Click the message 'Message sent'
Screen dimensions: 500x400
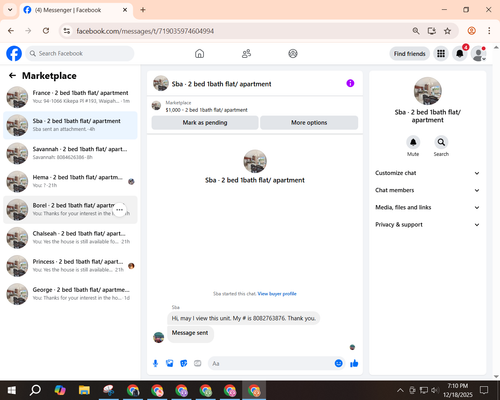190,333
